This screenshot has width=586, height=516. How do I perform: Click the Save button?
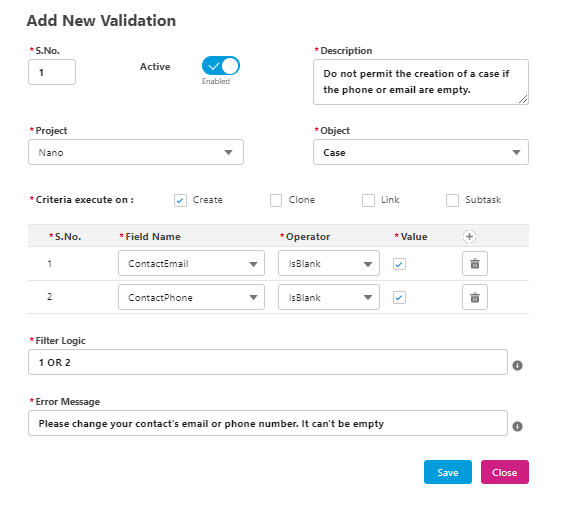(448, 472)
